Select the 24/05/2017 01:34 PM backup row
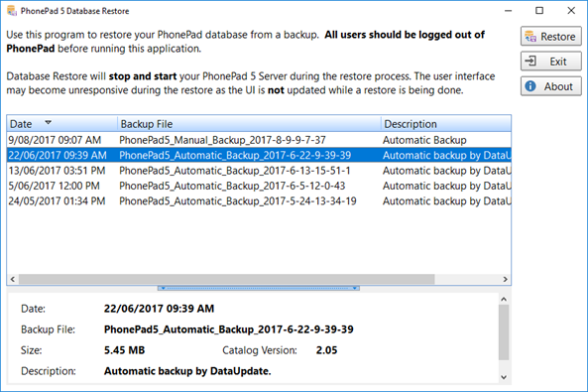 point(259,201)
